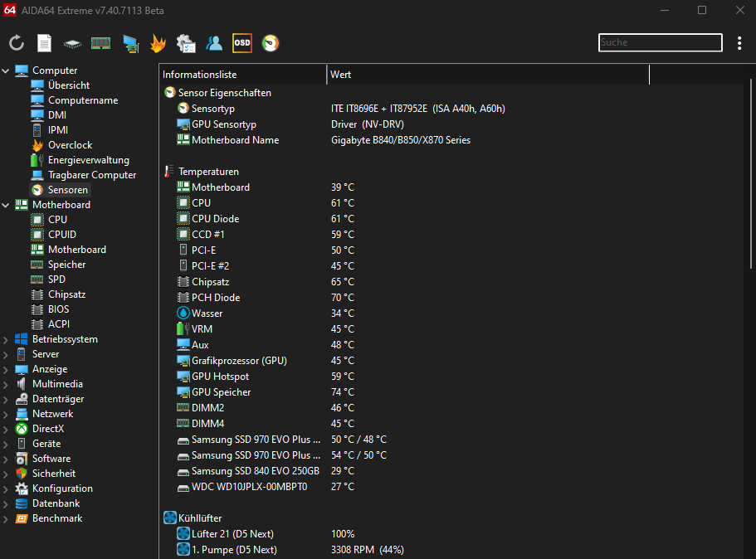Select the Datenbank tree entry
This screenshot has width=756, height=559.
(x=48, y=503)
